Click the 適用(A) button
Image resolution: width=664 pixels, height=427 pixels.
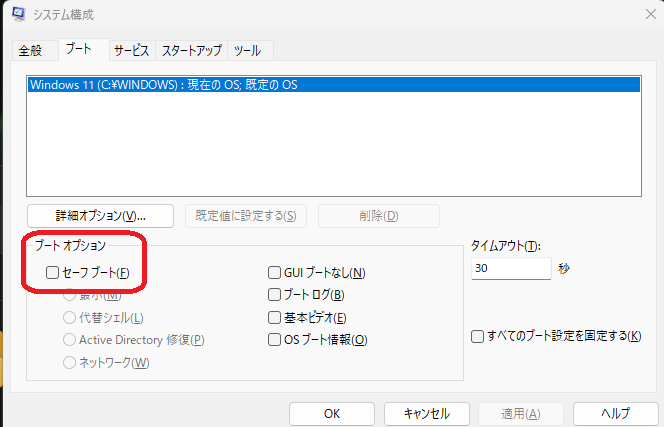coord(521,414)
